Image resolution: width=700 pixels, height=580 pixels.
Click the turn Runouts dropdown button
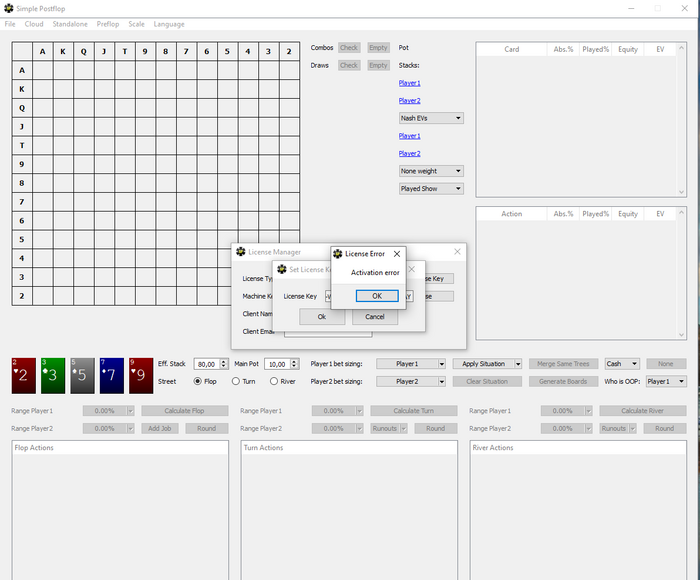pyautogui.click(x=389, y=428)
